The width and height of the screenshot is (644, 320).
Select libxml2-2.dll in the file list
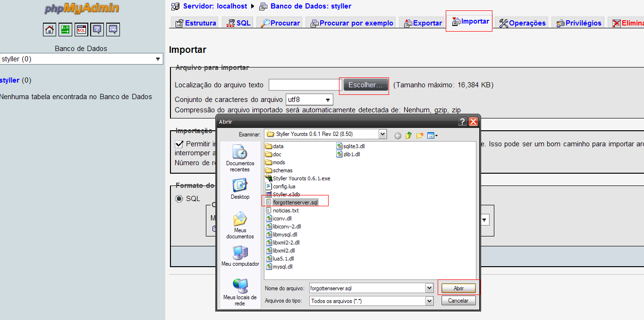283,243
